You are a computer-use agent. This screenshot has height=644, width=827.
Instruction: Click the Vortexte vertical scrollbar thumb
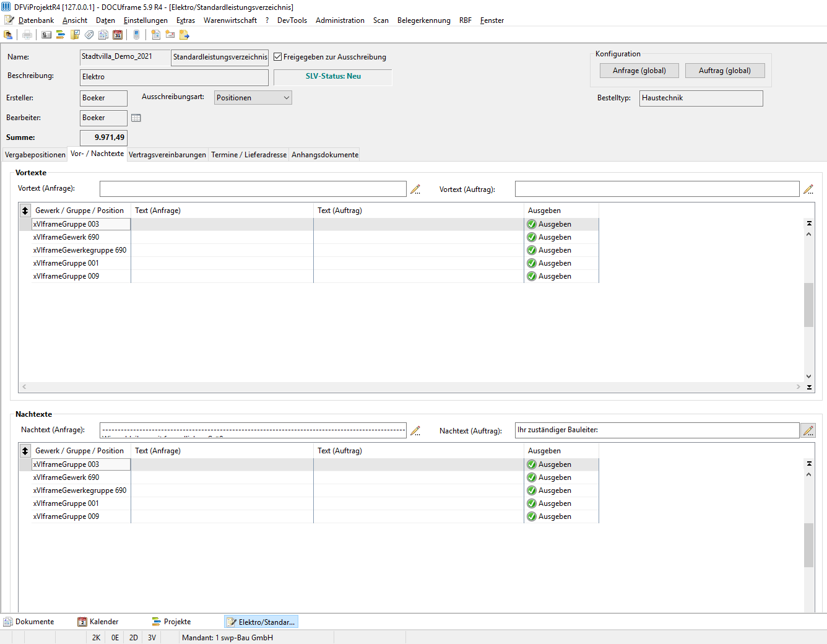[809, 305]
